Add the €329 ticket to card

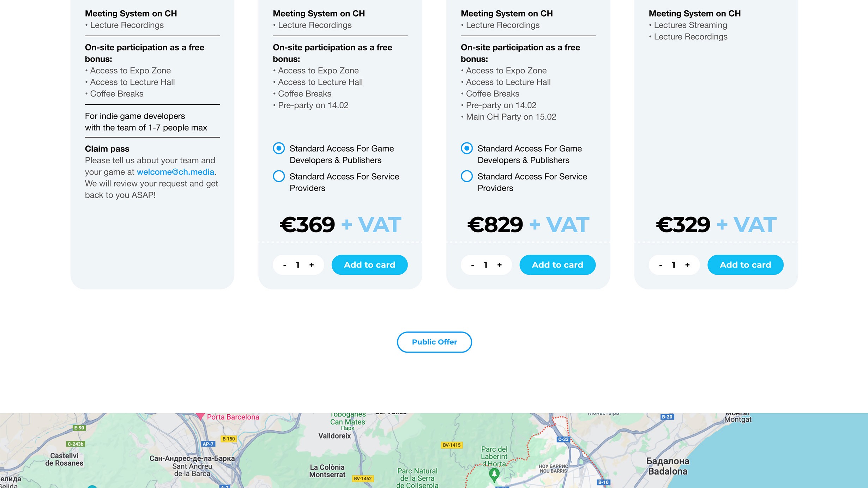click(x=745, y=265)
